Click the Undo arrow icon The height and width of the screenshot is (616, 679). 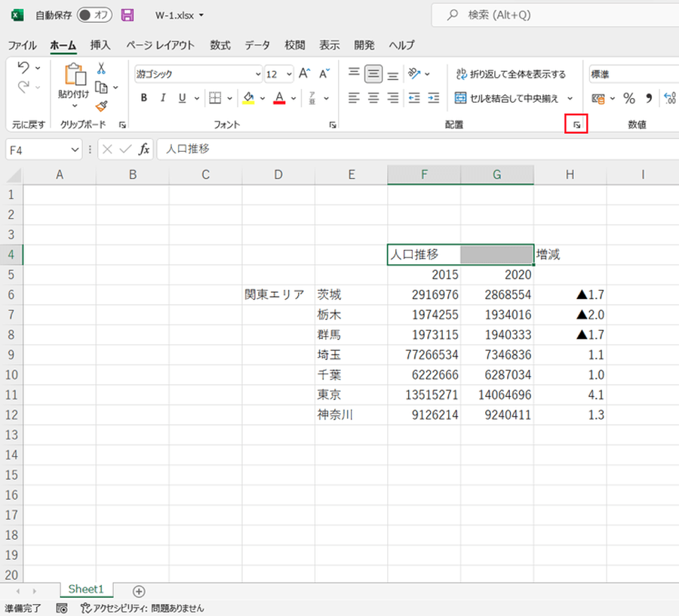23,67
